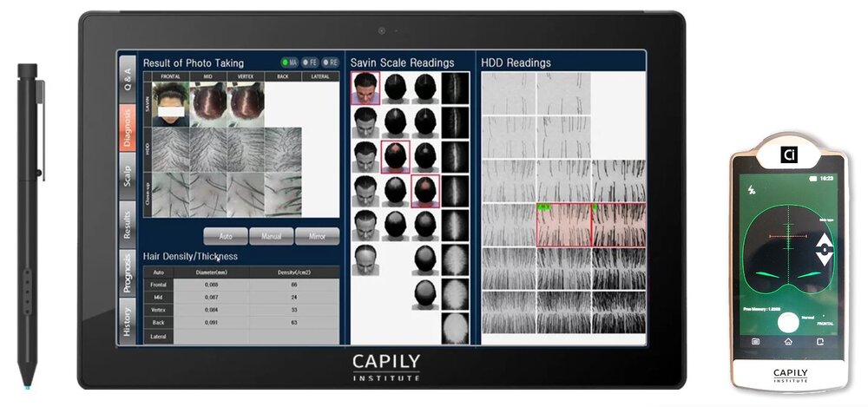Click the Auto button
868x407 pixels.
pyautogui.click(x=226, y=236)
